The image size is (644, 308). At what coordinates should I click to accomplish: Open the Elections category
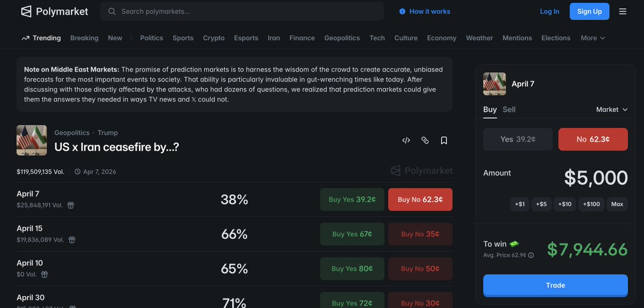tap(556, 38)
